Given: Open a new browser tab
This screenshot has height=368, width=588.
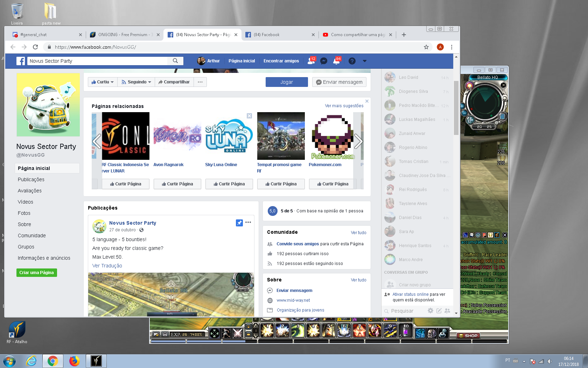Looking at the screenshot, I should coord(404,35).
